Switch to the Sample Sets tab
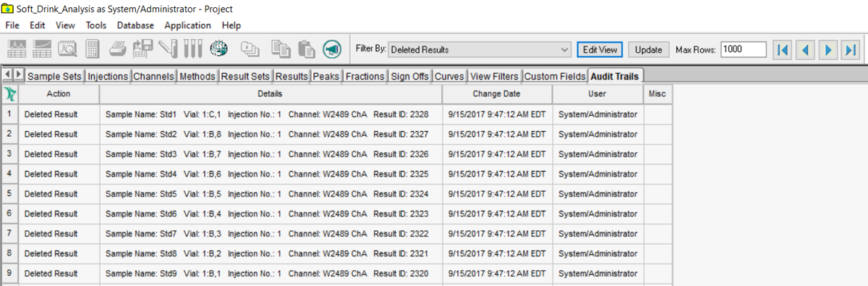The width and height of the screenshot is (868, 286). [x=55, y=76]
